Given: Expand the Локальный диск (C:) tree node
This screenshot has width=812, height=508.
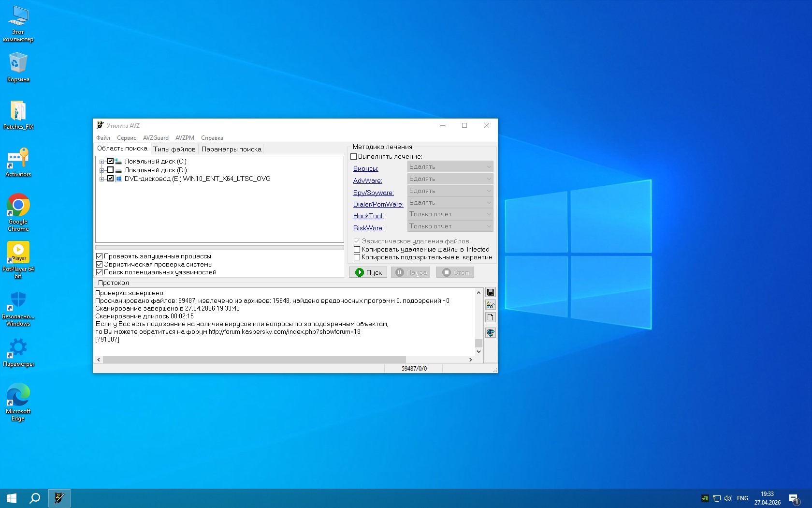Looking at the screenshot, I should 101,162.
